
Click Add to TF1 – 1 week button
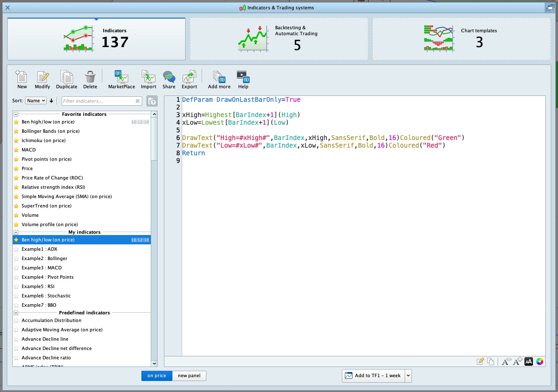click(x=373, y=375)
